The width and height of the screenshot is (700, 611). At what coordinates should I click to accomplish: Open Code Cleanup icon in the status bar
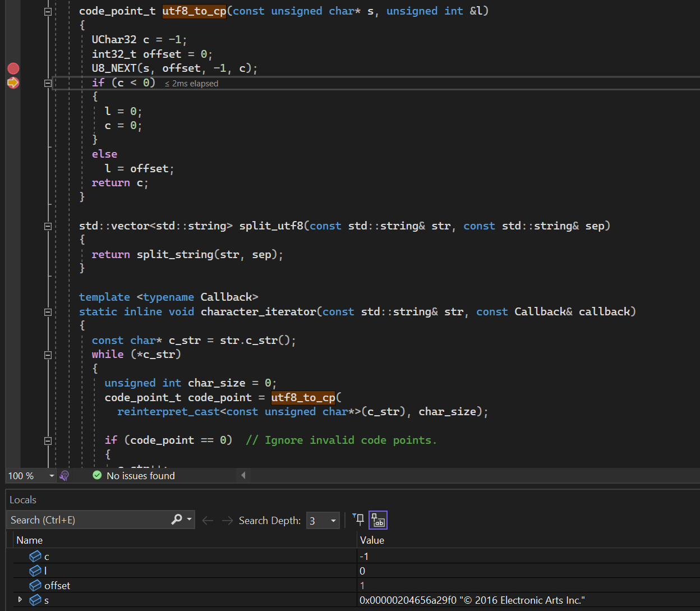[x=64, y=475]
